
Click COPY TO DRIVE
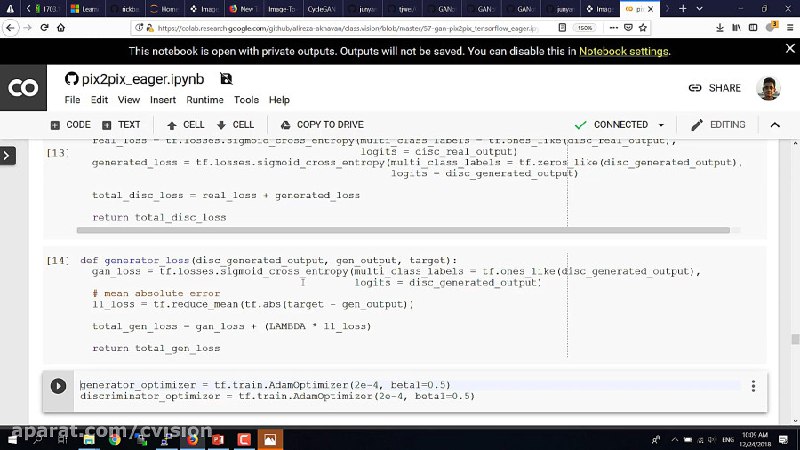click(322, 125)
